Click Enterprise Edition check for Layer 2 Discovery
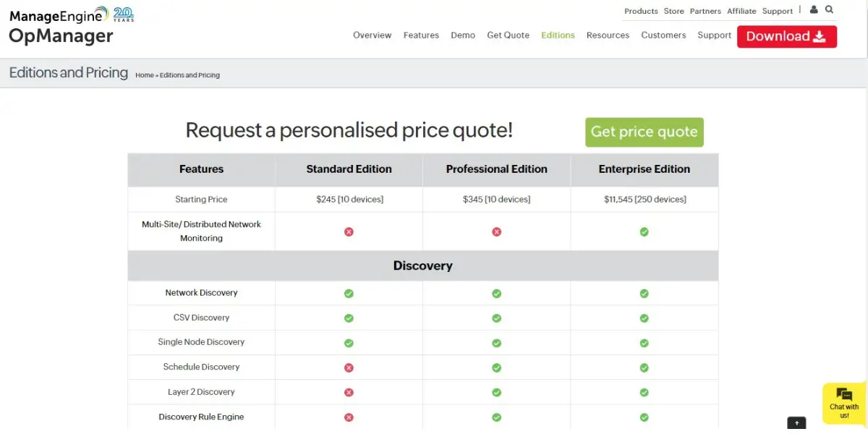 tap(644, 392)
